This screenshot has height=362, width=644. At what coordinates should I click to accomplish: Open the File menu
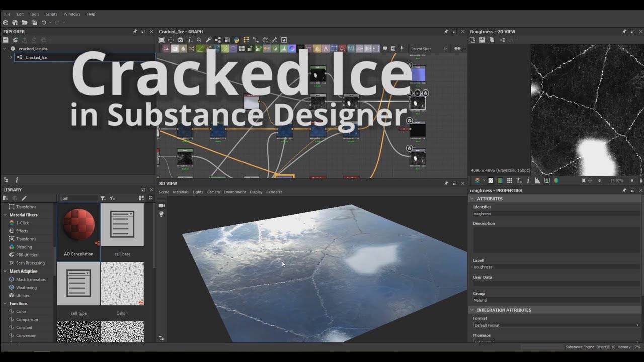[7, 14]
